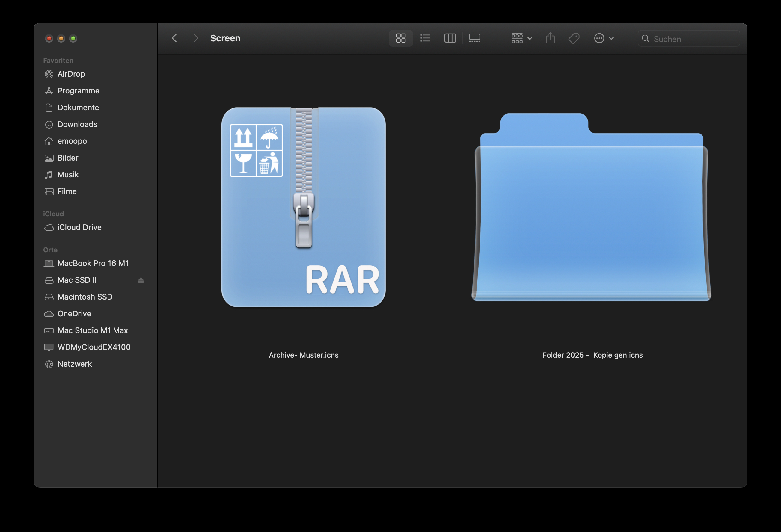This screenshot has width=781, height=532.
Task: Select the Archive- Muster.icns RAR file
Action: pyautogui.click(x=304, y=207)
